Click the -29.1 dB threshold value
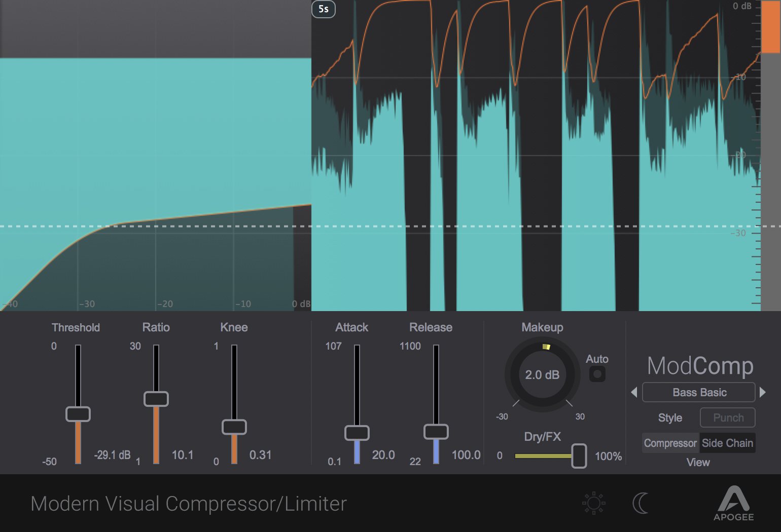This screenshot has height=532, width=781. (x=113, y=454)
